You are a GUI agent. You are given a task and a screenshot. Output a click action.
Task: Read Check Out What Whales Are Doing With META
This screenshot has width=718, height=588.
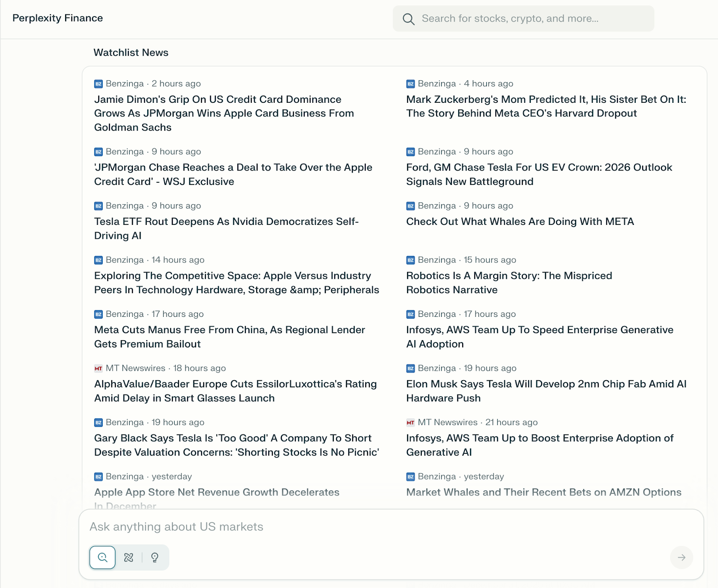(x=520, y=222)
